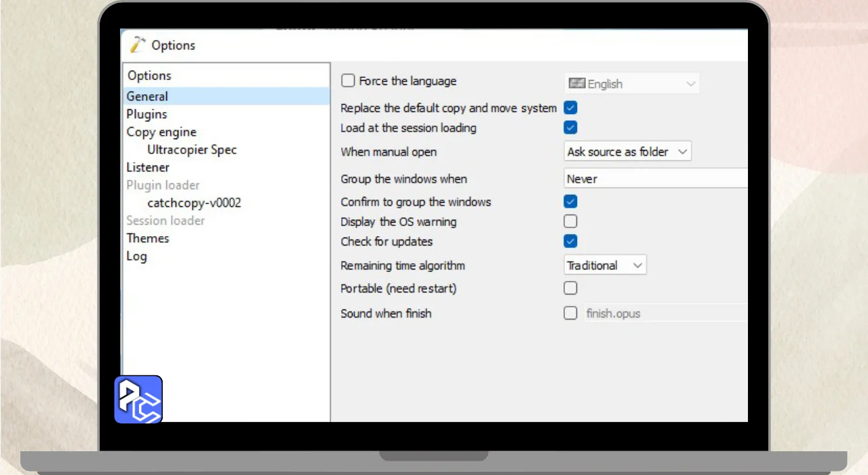Uncheck Replace the default copy and move system
This screenshot has width=868, height=475.
(x=570, y=108)
